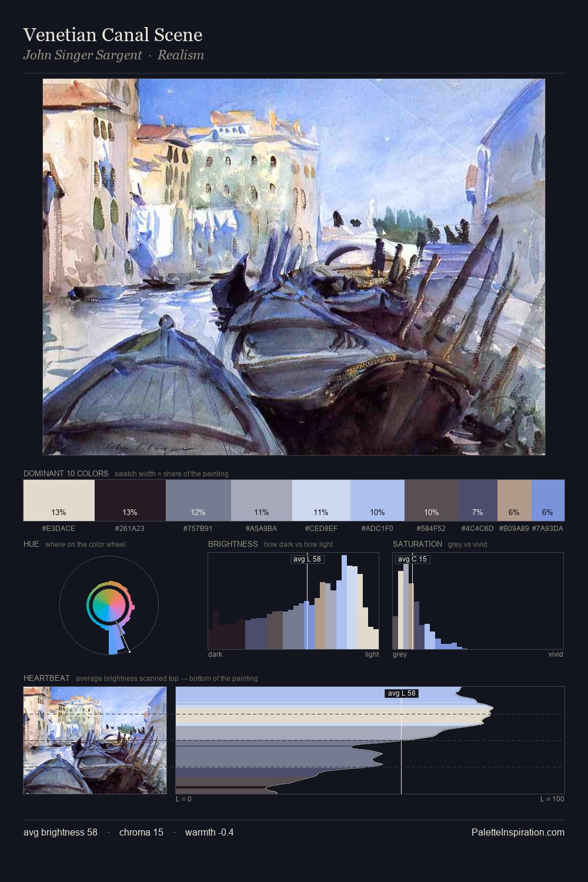Click the Realism style label
This screenshot has width=588, height=882.
point(181,55)
